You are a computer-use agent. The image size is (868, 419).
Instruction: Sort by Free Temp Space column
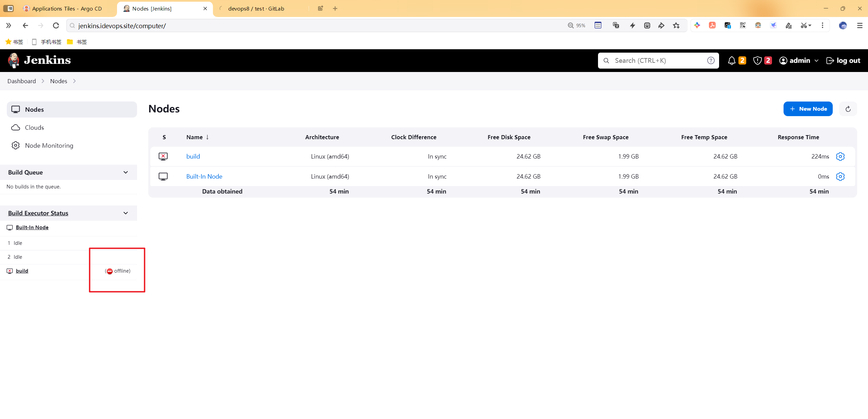pos(704,137)
